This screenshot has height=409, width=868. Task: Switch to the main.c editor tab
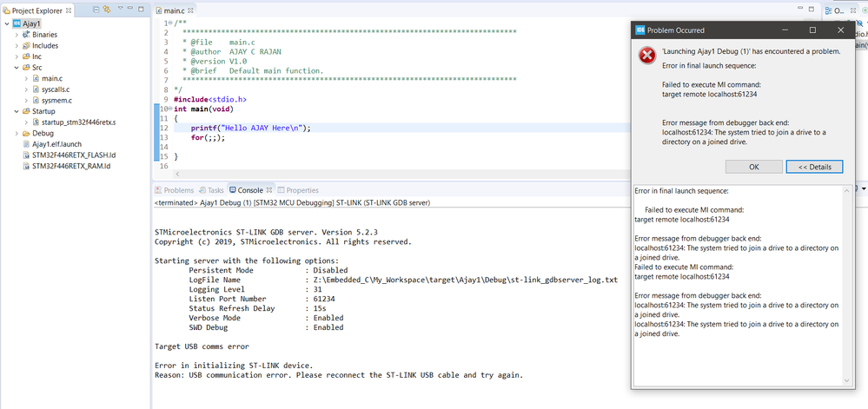[x=175, y=10]
